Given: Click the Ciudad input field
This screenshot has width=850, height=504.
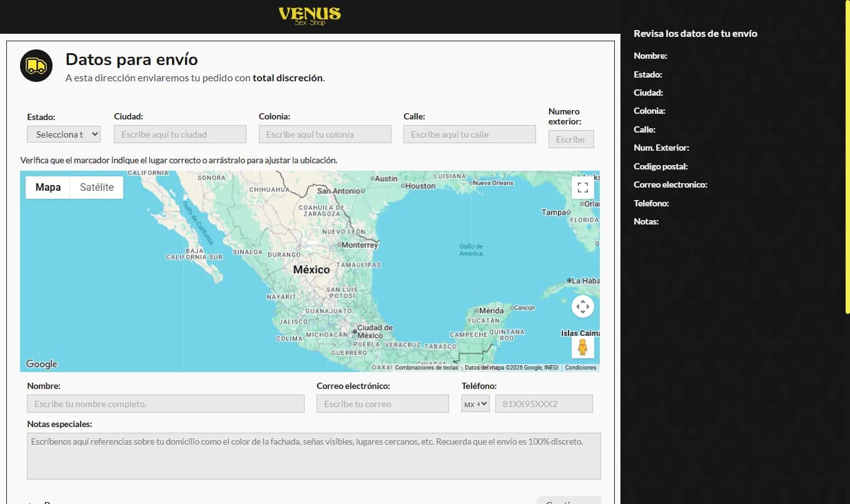Looking at the screenshot, I should [180, 134].
